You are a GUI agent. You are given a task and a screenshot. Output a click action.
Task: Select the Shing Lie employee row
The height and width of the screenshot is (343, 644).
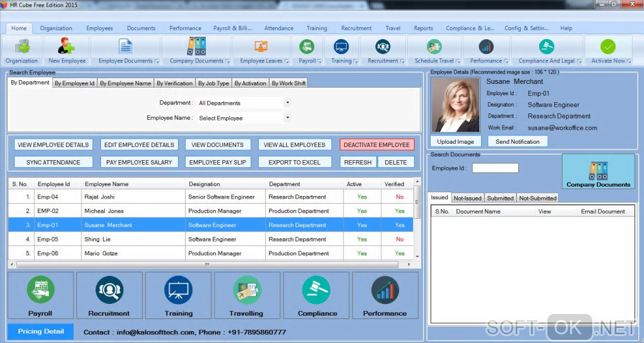[x=211, y=239]
